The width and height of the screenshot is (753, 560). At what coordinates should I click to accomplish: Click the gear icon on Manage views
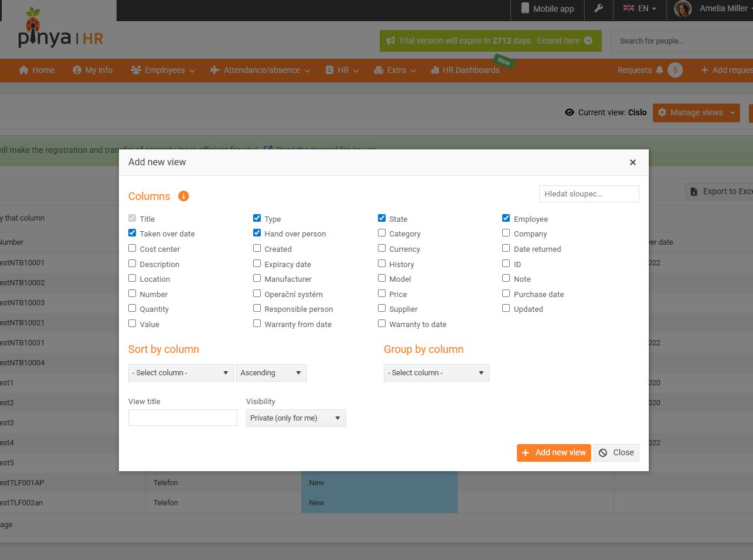662,112
